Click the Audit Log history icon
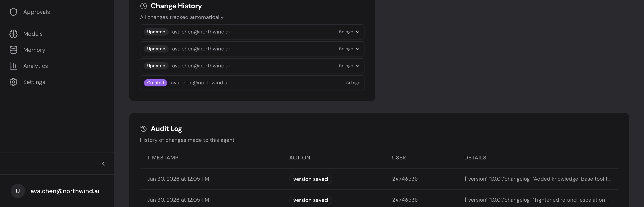The image size is (644, 207). (144, 129)
